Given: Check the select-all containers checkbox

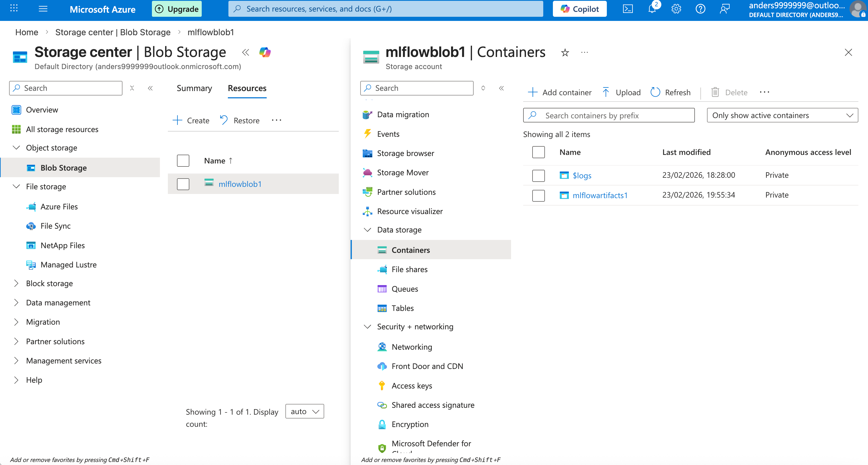Looking at the screenshot, I should 539,152.
